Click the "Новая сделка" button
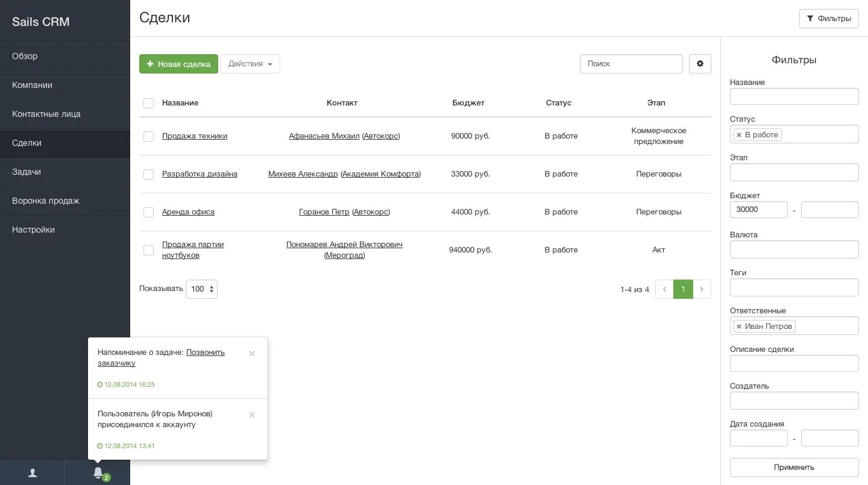 coord(178,64)
